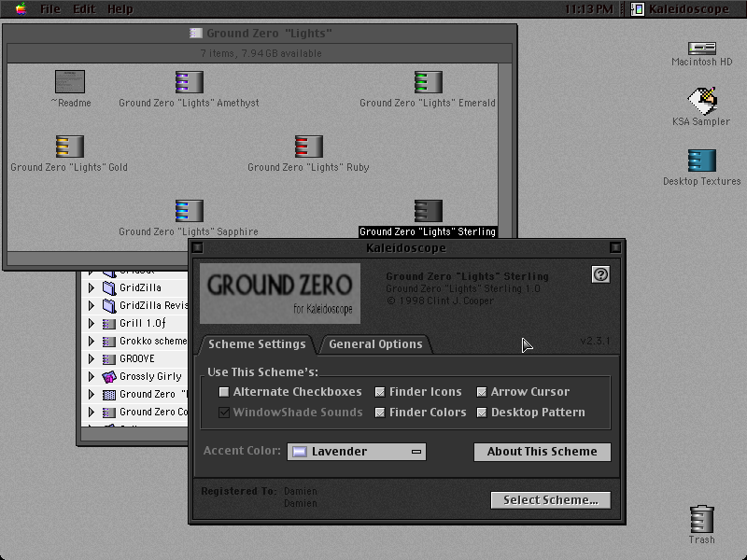Expand the GridZilla Revis disclosure triangle
The height and width of the screenshot is (560, 747).
91,305
